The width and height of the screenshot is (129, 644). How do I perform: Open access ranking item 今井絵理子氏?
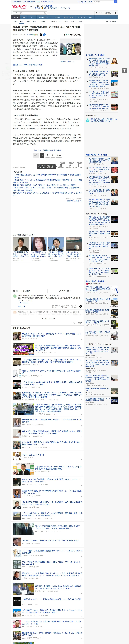tap(99, 62)
